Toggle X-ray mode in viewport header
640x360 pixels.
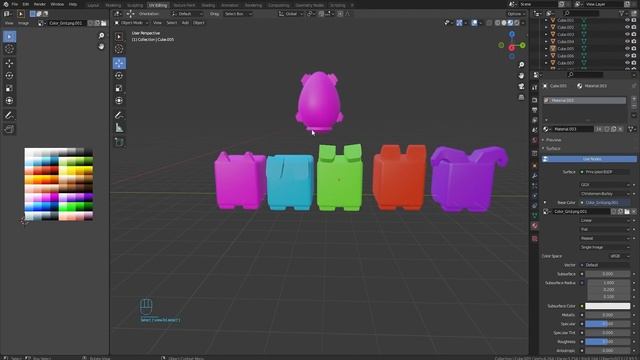click(x=489, y=23)
